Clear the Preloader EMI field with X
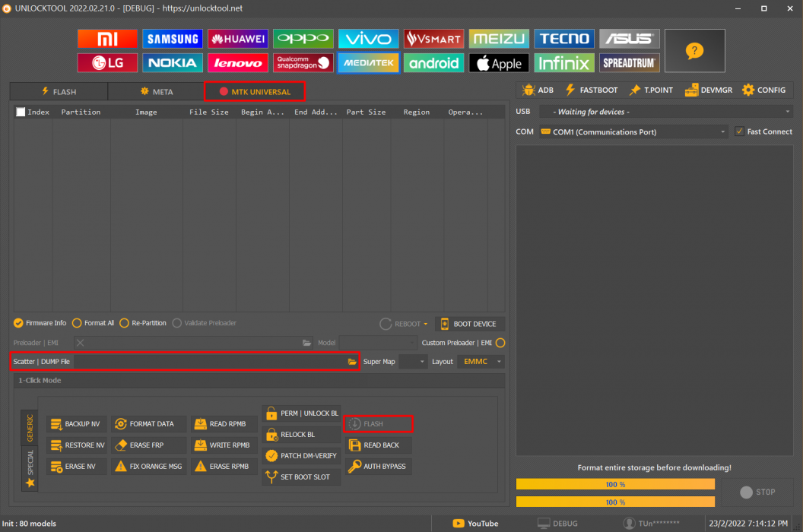Image resolution: width=803 pixels, height=532 pixels. point(80,343)
